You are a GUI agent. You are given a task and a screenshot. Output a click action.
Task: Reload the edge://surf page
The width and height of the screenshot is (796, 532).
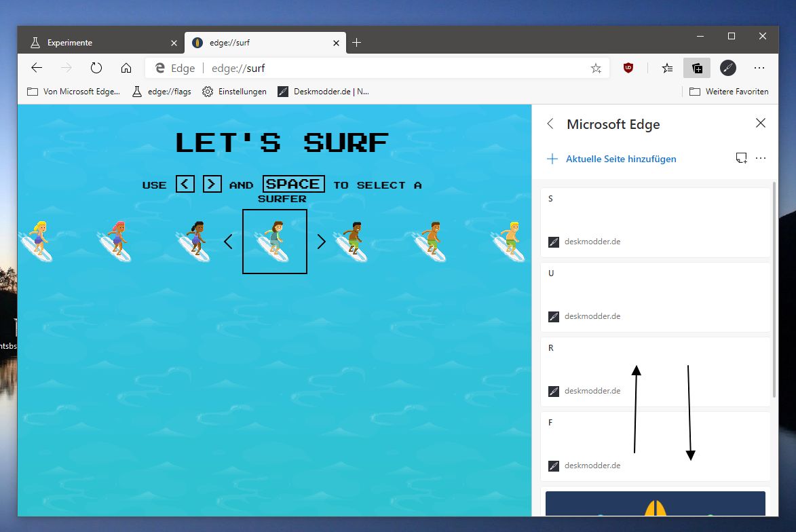(96, 68)
